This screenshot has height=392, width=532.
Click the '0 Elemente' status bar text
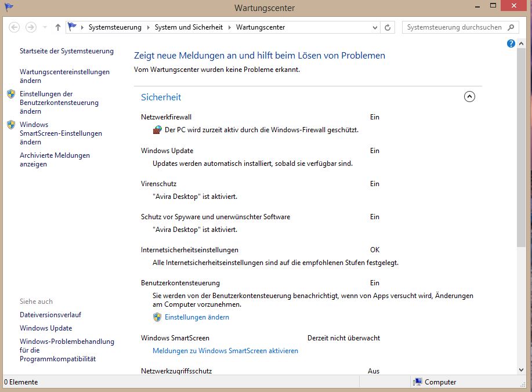pos(21,382)
